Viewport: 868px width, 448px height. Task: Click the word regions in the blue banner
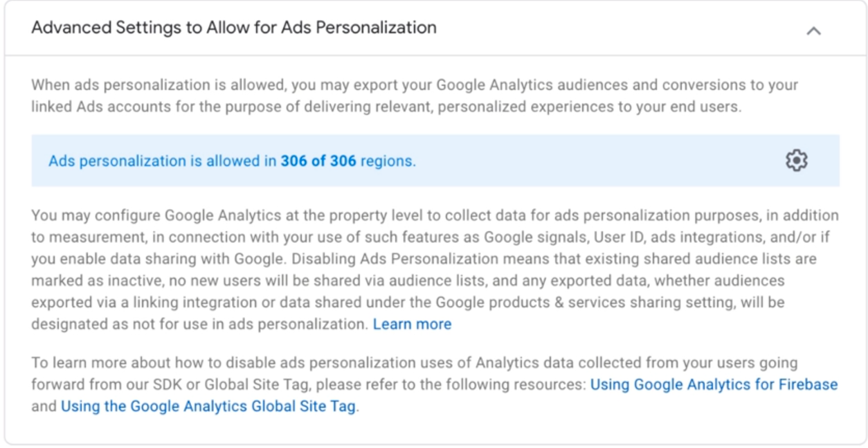pos(386,161)
